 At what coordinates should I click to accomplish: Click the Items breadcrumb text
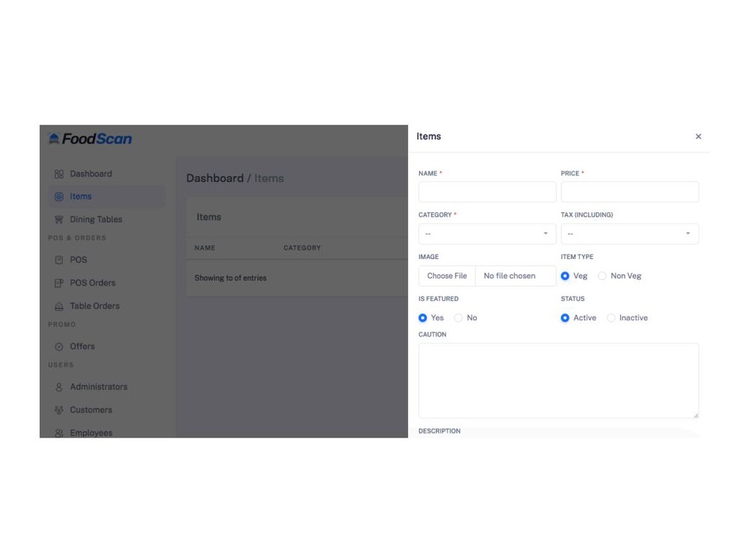coord(269,178)
